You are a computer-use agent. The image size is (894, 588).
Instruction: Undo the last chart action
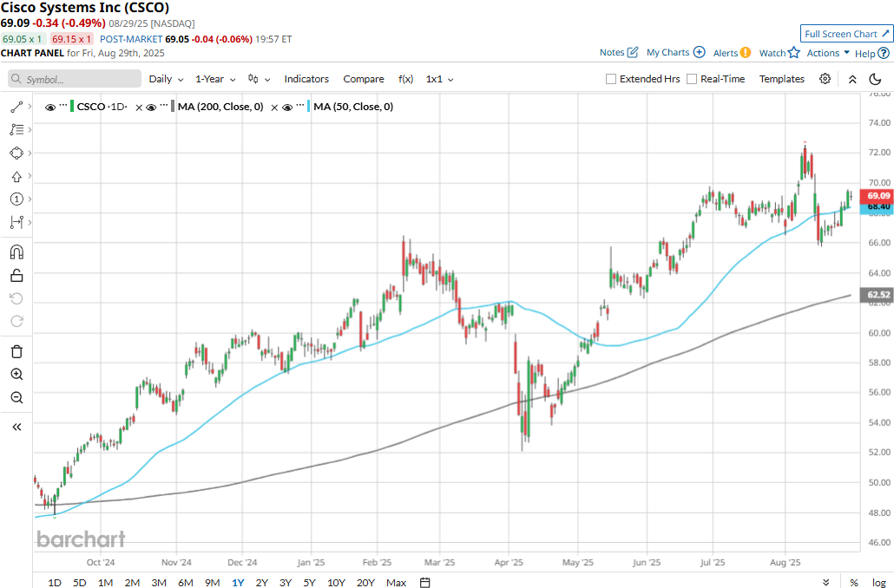[16, 298]
